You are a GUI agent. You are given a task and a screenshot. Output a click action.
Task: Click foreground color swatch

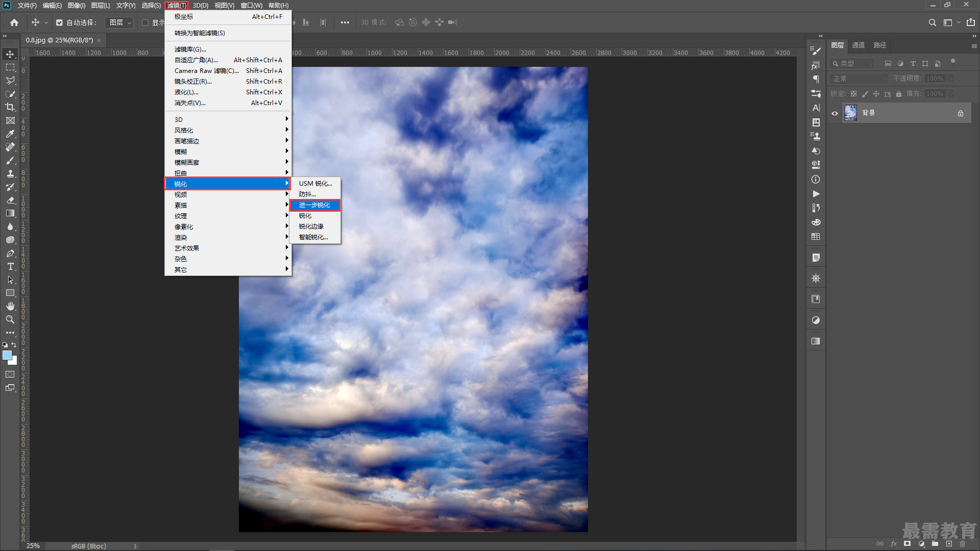pos(7,355)
